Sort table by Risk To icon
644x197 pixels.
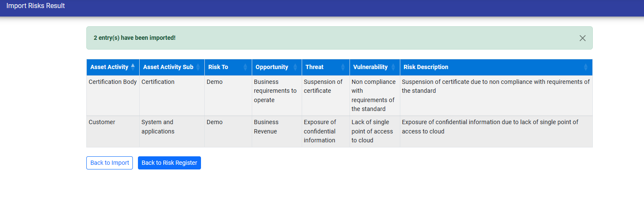[x=245, y=67]
